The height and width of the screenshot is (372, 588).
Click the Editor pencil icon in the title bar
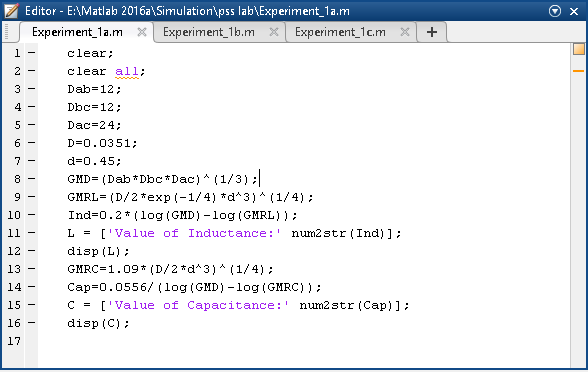click(11, 11)
